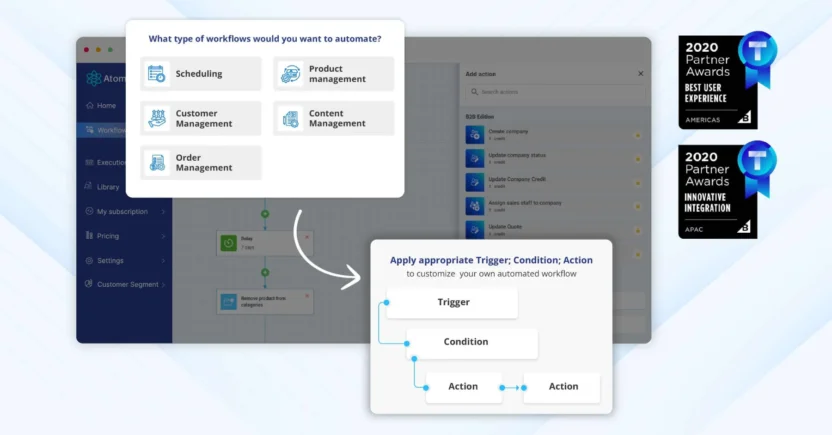Click the Update Company Credit icon
Viewport: 832px width, 435px height.
(475, 182)
